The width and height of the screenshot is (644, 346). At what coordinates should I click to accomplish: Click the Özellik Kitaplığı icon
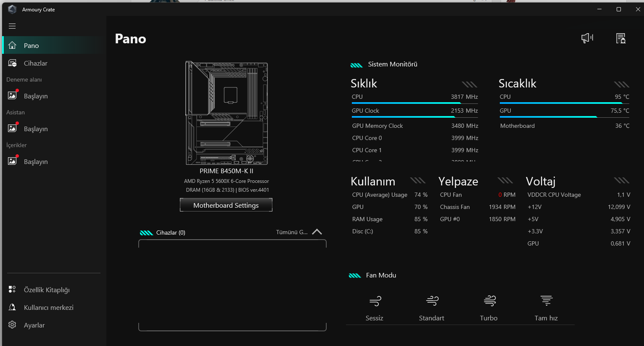[12, 290]
